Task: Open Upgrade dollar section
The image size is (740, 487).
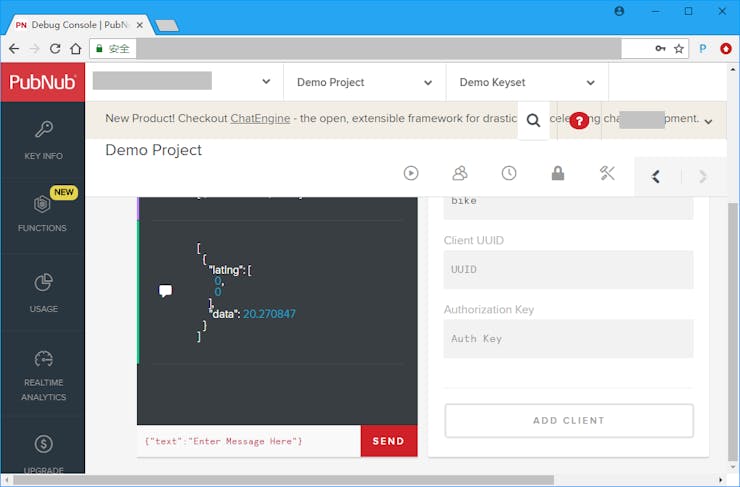Action: 43,453
